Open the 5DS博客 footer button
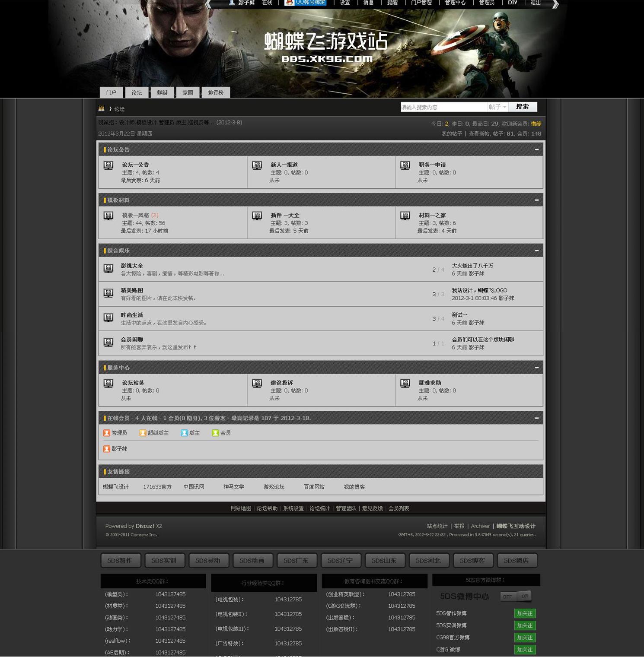 [x=472, y=561]
